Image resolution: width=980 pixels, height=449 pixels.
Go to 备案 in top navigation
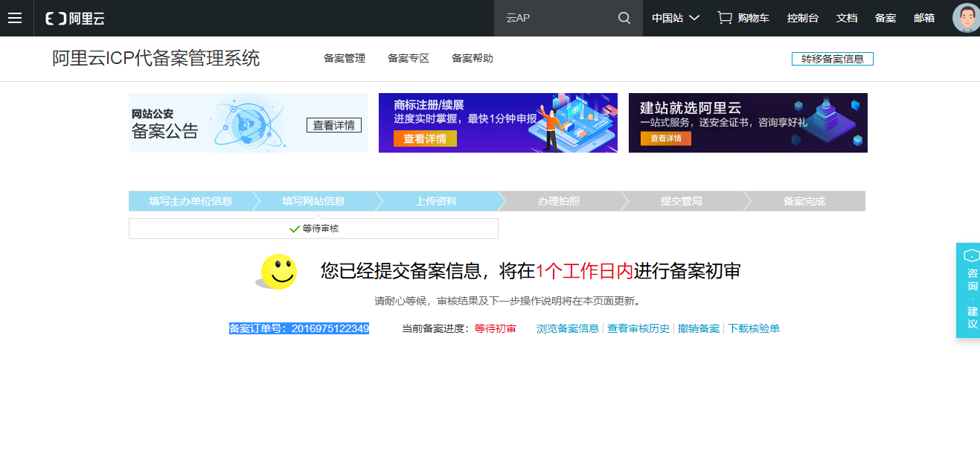click(x=885, y=18)
